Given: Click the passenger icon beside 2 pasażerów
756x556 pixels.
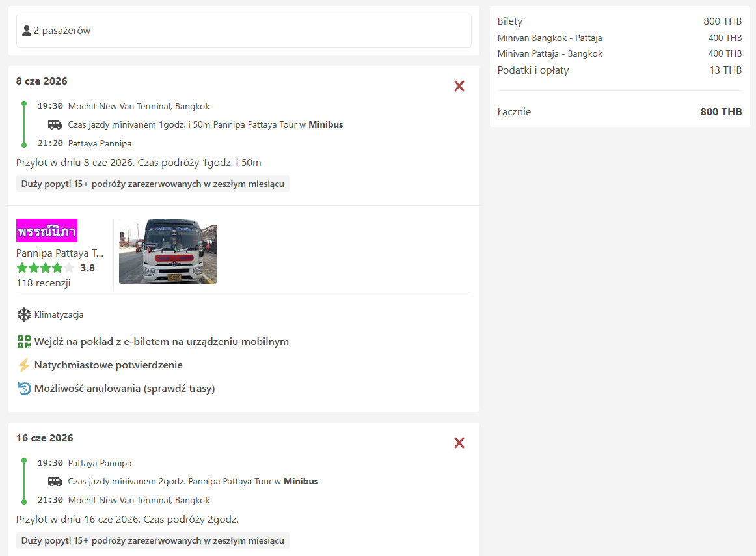Looking at the screenshot, I should [27, 31].
